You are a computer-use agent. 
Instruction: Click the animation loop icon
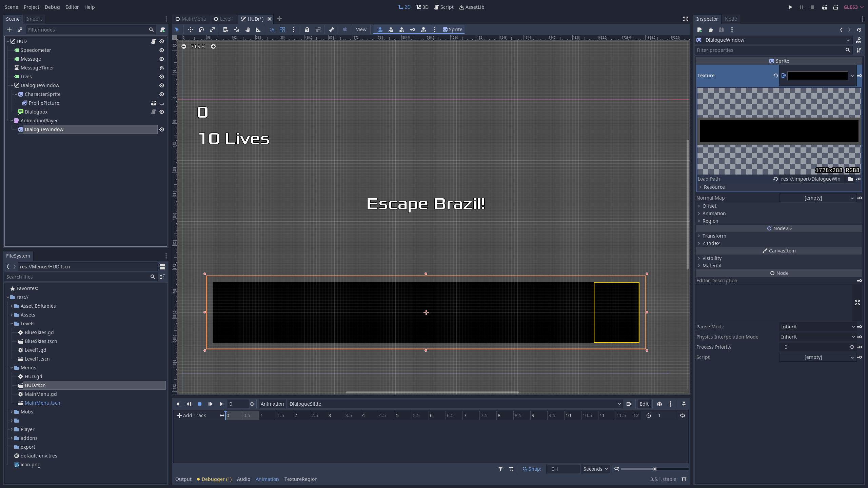click(682, 415)
